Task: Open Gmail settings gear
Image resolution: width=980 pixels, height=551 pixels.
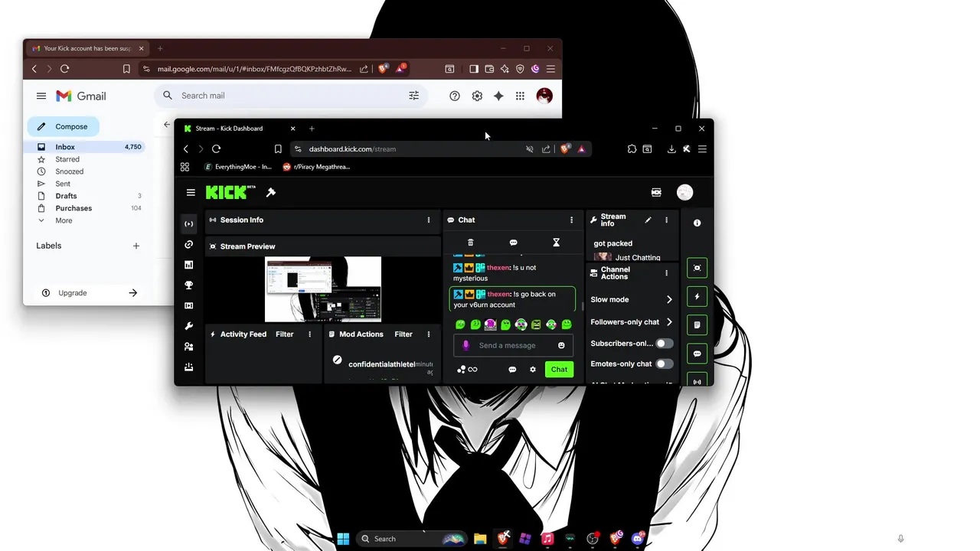Action: [x=477, y=96]
